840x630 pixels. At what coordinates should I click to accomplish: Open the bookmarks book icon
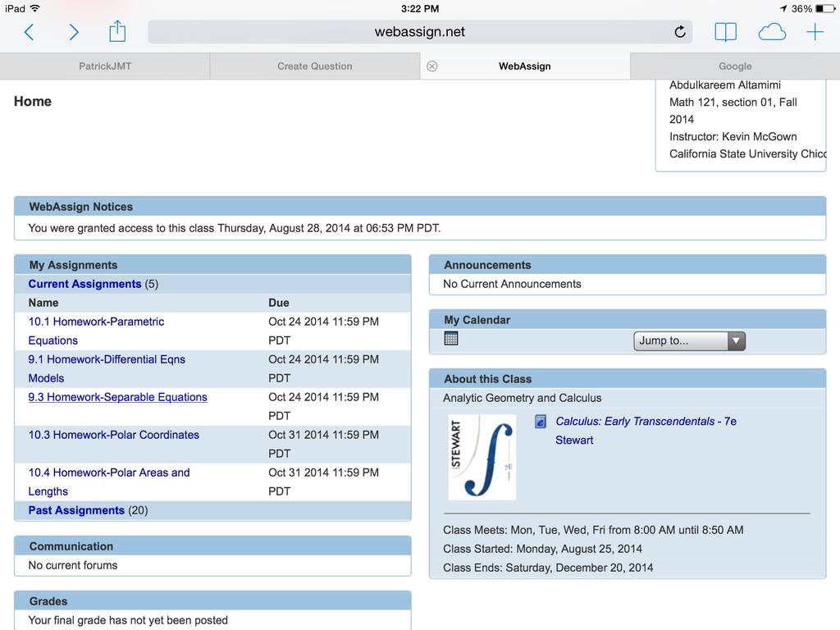[725, 32]
